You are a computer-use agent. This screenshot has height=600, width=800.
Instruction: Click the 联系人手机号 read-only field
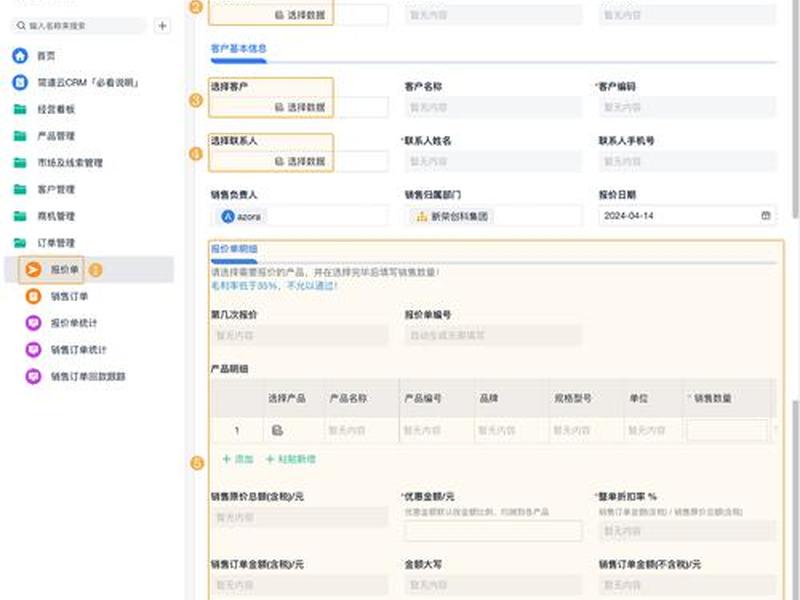click(687, 161)
